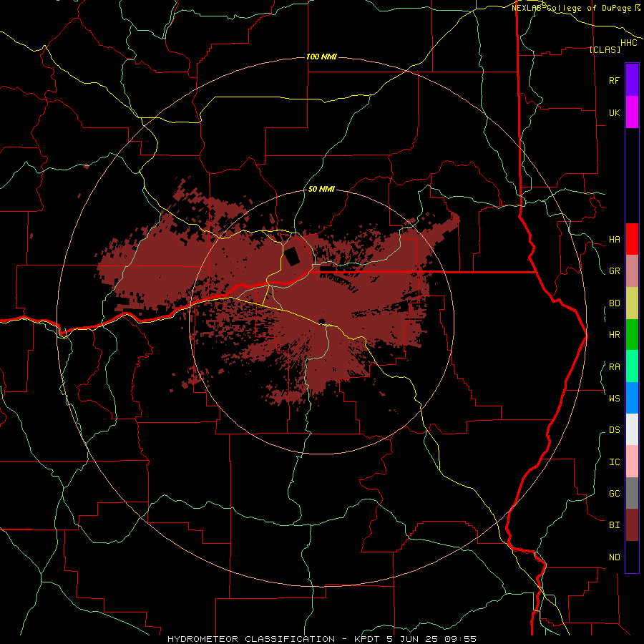The height and width of the screenshot is (644, 644).
Task: Click the 'ND' legend label
Action: click(x=614, y=557)
